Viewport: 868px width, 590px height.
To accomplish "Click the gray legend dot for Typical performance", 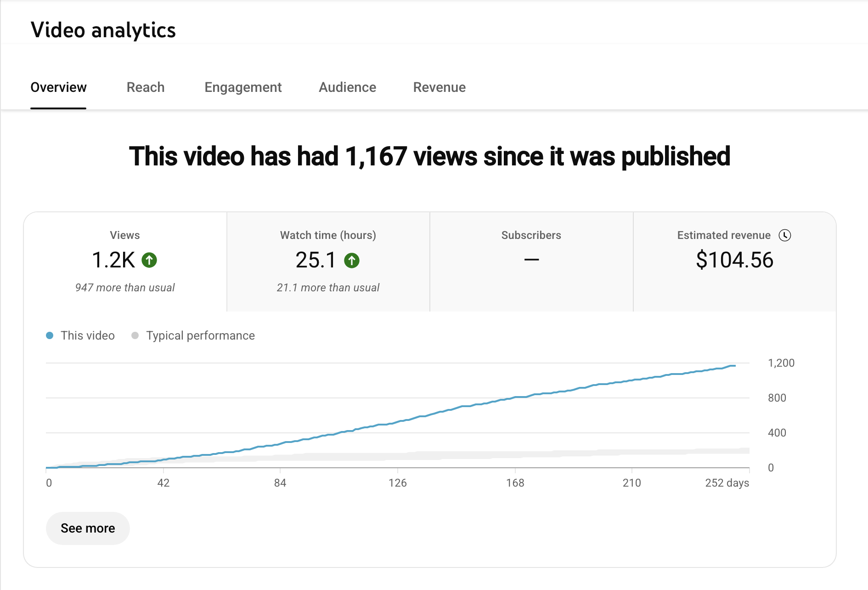I will (x=135, y=335).
